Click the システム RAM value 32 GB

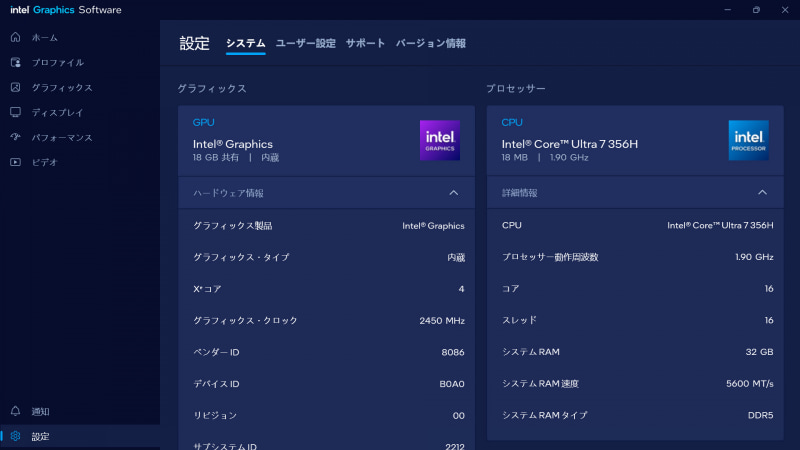point(759,352)
